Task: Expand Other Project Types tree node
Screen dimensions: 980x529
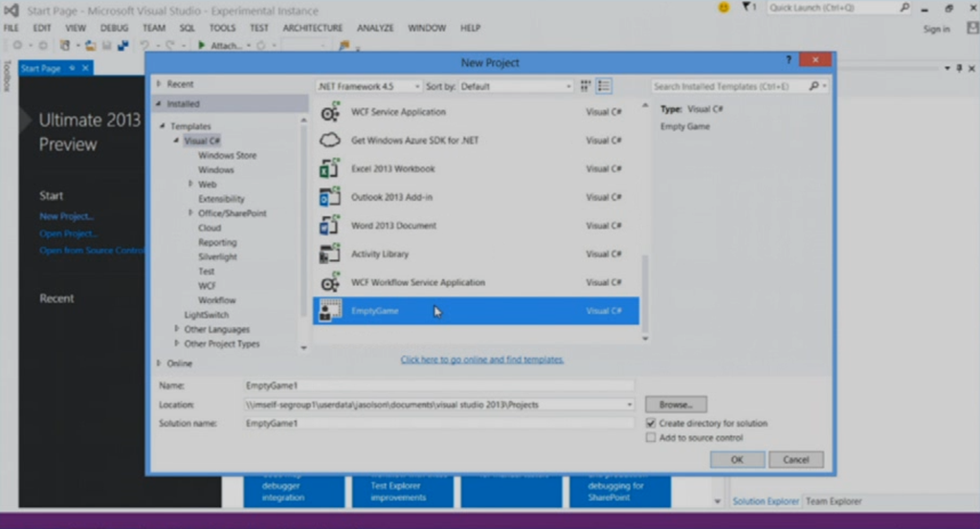Action: [x=176, y=342]
